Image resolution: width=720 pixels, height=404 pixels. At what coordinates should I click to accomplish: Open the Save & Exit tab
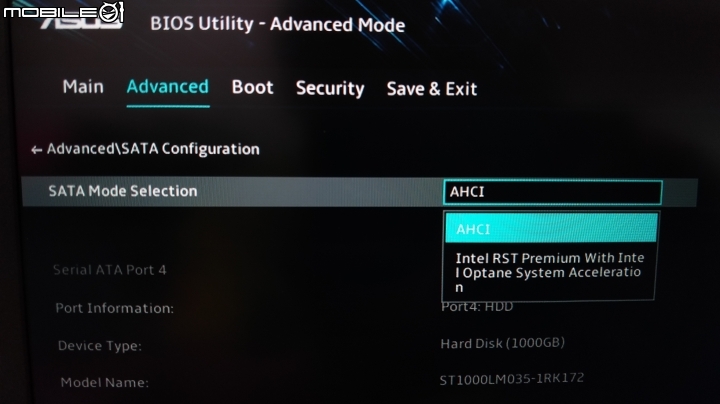click(432, 89)
